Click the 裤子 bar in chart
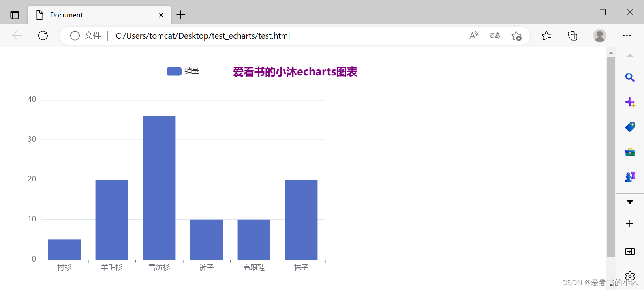The width and height of the screenshot is (644, 290). 207,240
